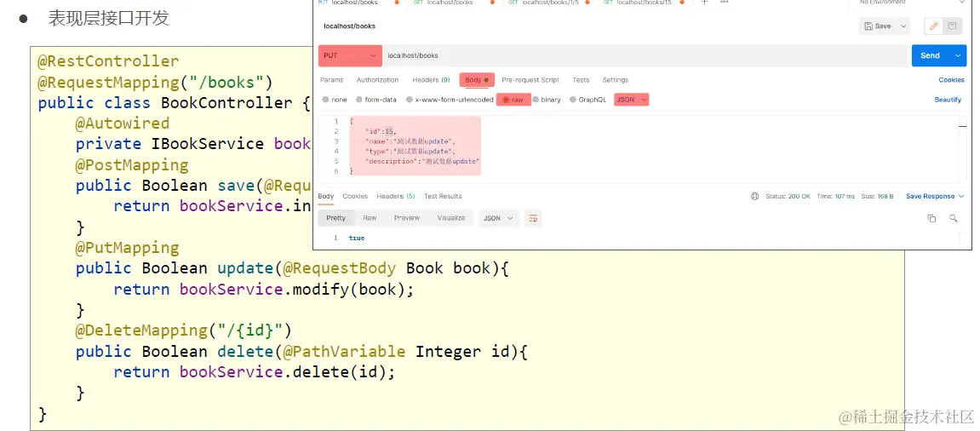This screenshot has width=980, height=431.
Task: Switch response view to Preview
Action: coord(407,218)
